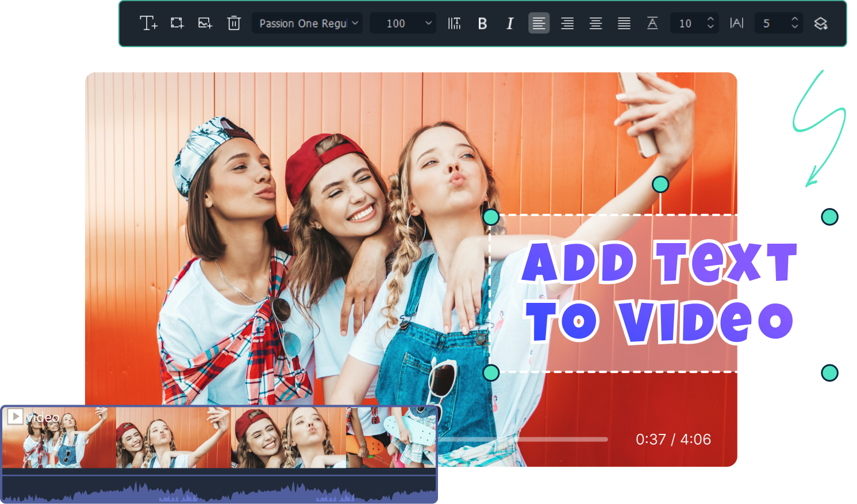This screenshot has width=857, height=504.
Task: Open the layers arrangement icon
Action: click(821, 23)
